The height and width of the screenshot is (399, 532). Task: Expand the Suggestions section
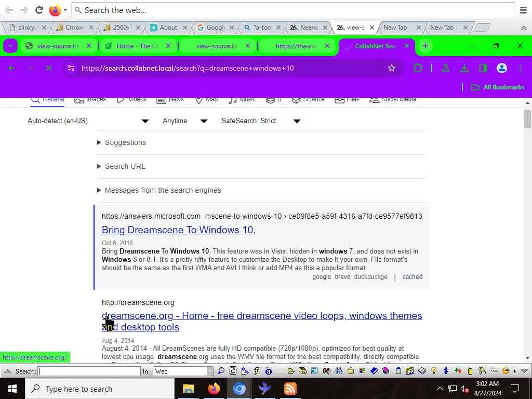(x=122, y=142)
